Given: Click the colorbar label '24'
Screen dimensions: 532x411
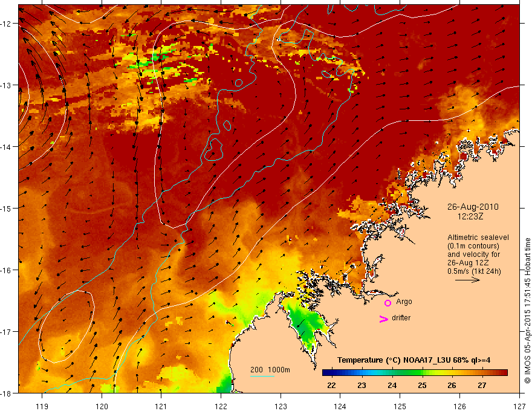Looking at the screenshot, I should click(392, 386).
